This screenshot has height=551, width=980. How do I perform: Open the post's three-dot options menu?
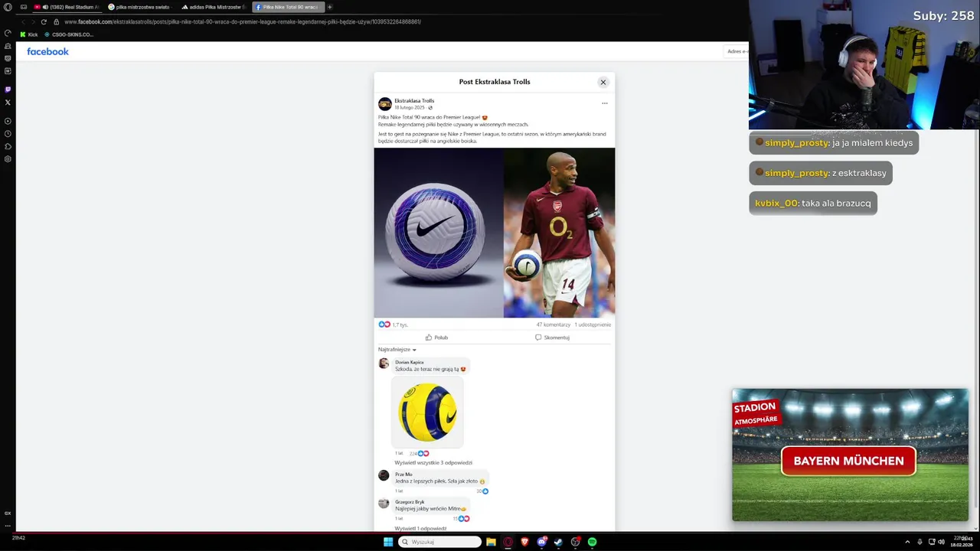pos(604,103)
